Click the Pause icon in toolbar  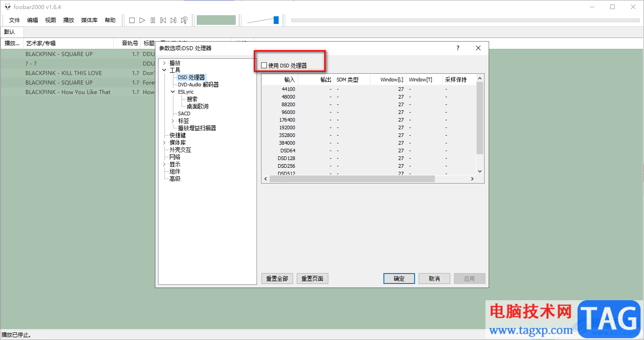(x=153, y=20)
